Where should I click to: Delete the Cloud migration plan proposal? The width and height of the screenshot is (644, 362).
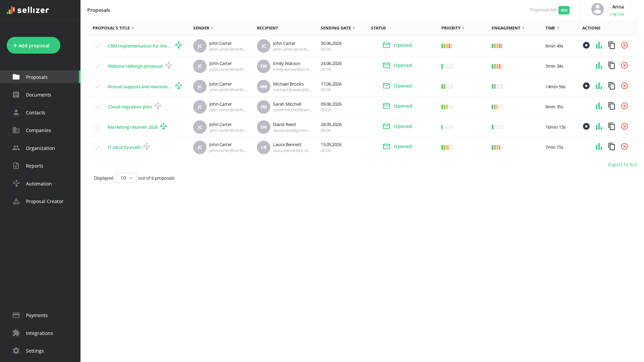click(x=624, y=106)
